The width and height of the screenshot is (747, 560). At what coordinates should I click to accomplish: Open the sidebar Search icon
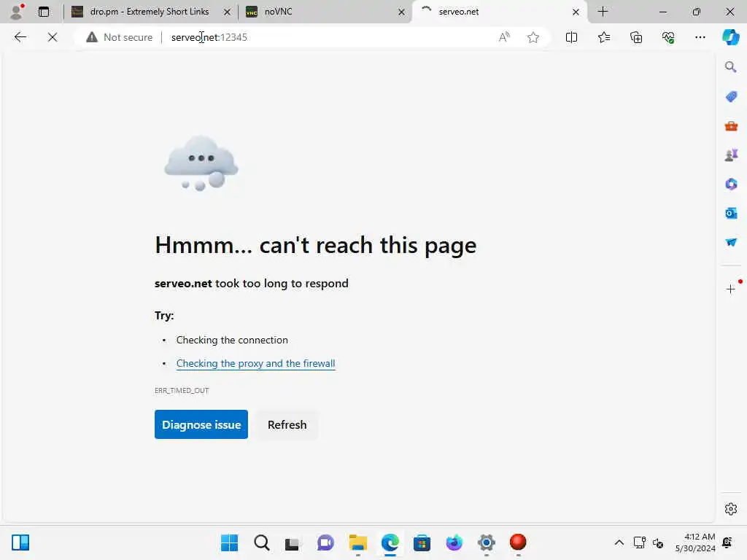[730, 66]
